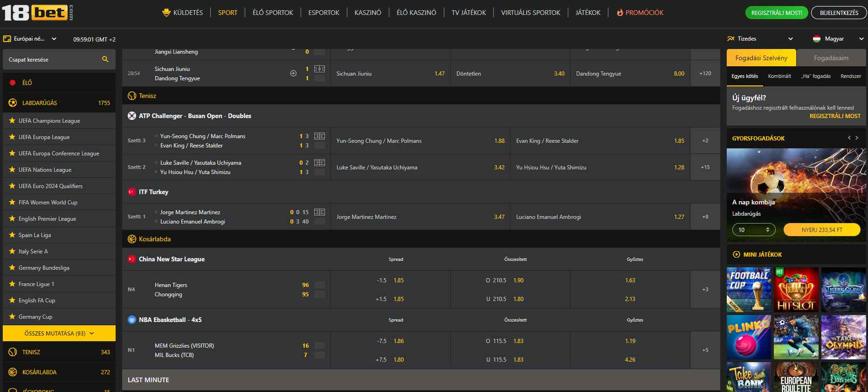This screenshot has height=392, width=868.
Task: Expand +5 markets for MEM Grizzlies match
Action: [x=705, y=350]
